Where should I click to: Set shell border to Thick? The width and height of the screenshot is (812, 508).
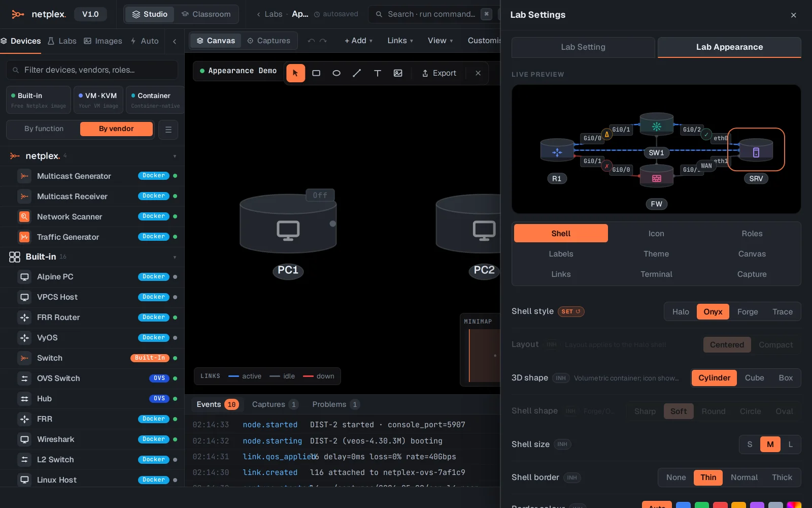pyautogui.click(x=782, y=478)
